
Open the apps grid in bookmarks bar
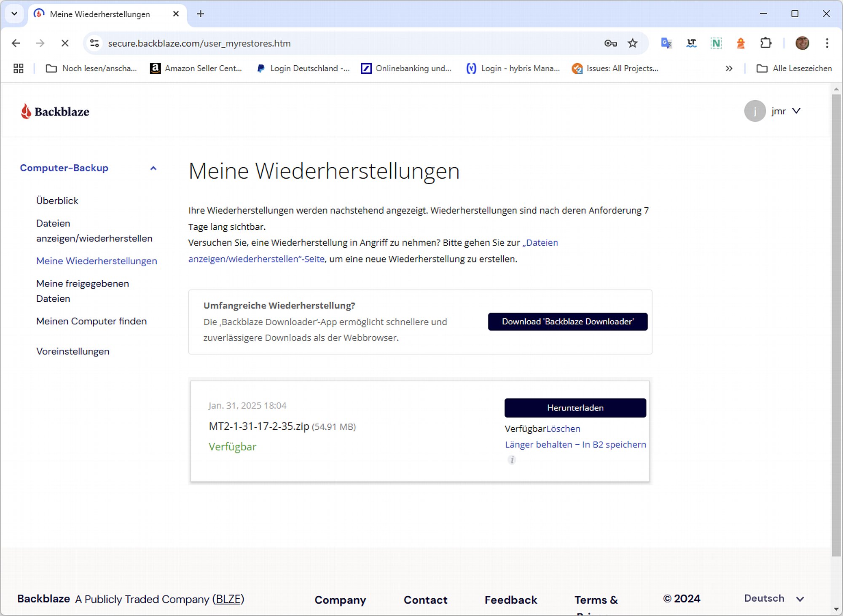[18, 68]
